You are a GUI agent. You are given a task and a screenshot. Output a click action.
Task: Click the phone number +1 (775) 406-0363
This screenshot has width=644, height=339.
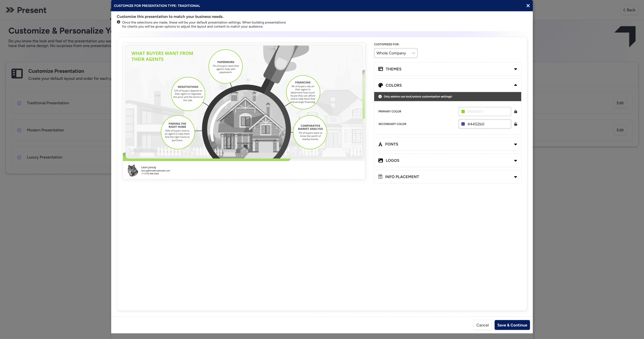coord(150,173)
